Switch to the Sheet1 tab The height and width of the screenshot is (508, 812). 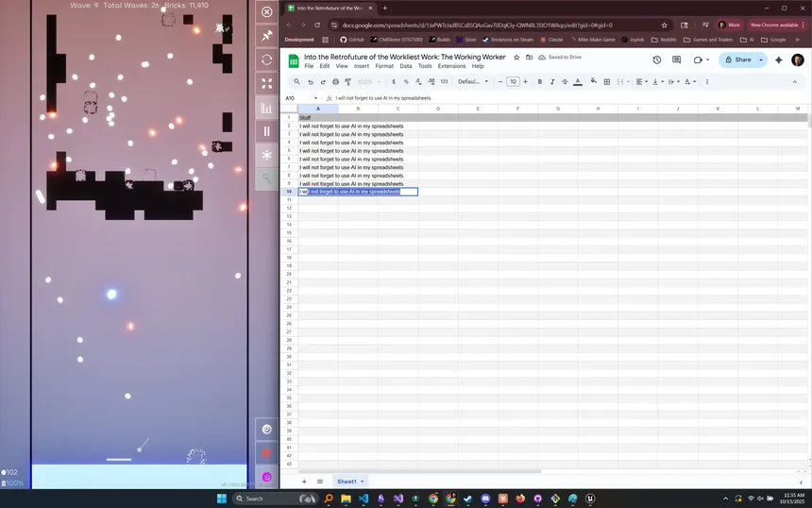click(347, 482)
